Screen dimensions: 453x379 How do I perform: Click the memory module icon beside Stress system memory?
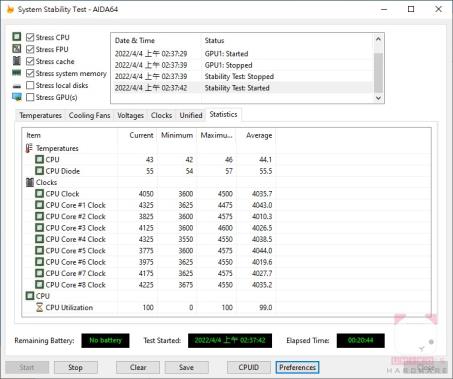click(17, 73)
